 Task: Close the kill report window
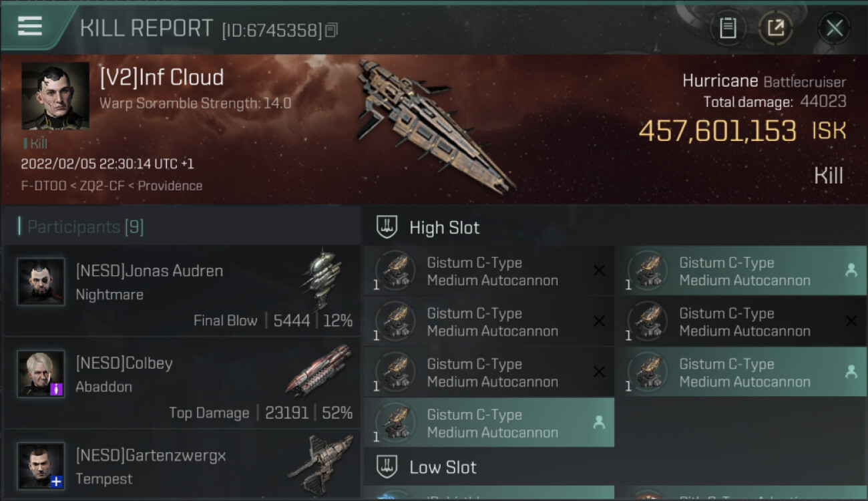click(835, 28)
